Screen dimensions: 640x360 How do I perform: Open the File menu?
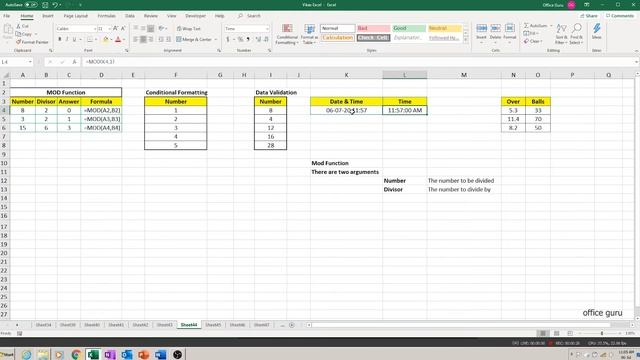point(7,16)
